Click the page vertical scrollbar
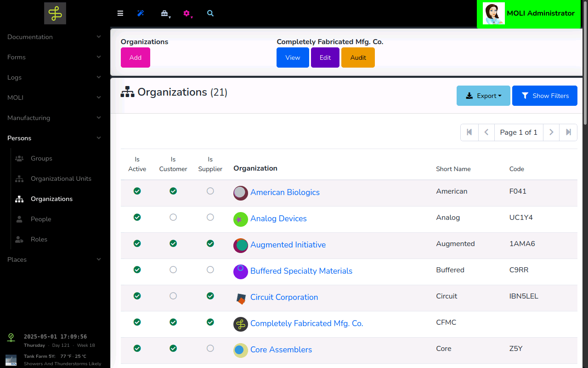 pos(585,69)
